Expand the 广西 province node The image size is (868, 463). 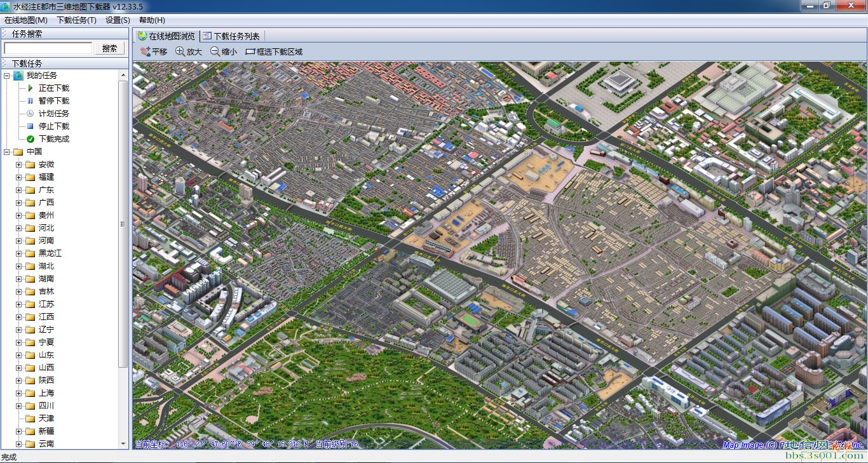[19, 203]
